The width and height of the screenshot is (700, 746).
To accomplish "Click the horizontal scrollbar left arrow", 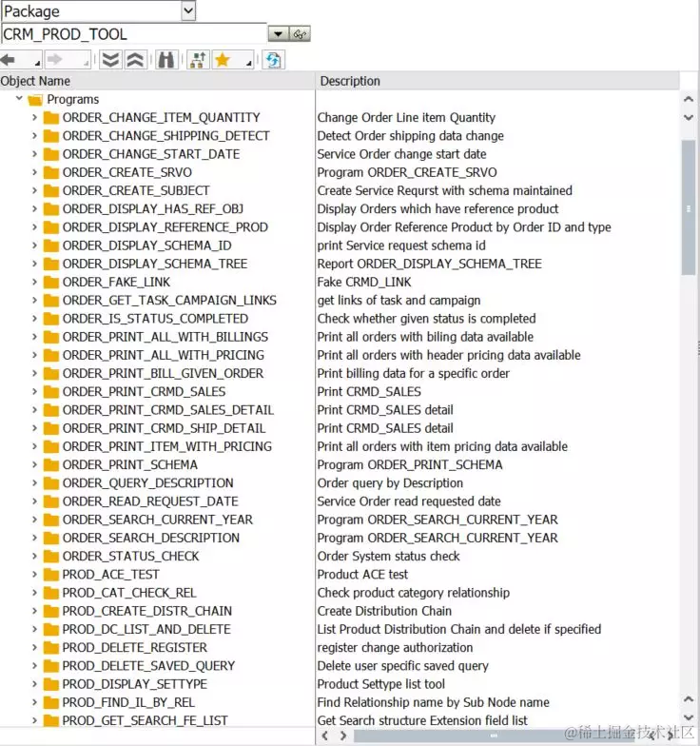I will [325, 736].
